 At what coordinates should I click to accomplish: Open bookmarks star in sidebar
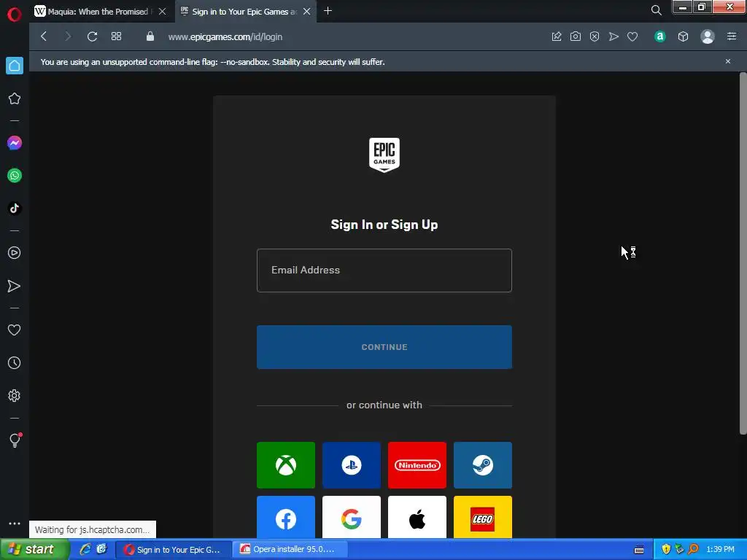point(15,98)
